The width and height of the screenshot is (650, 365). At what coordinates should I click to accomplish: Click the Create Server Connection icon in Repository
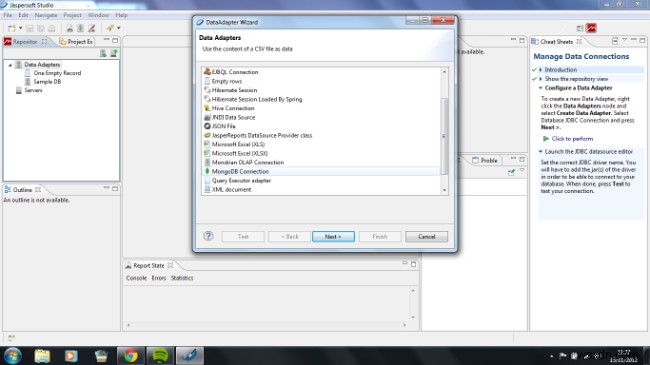pos(114,54)
